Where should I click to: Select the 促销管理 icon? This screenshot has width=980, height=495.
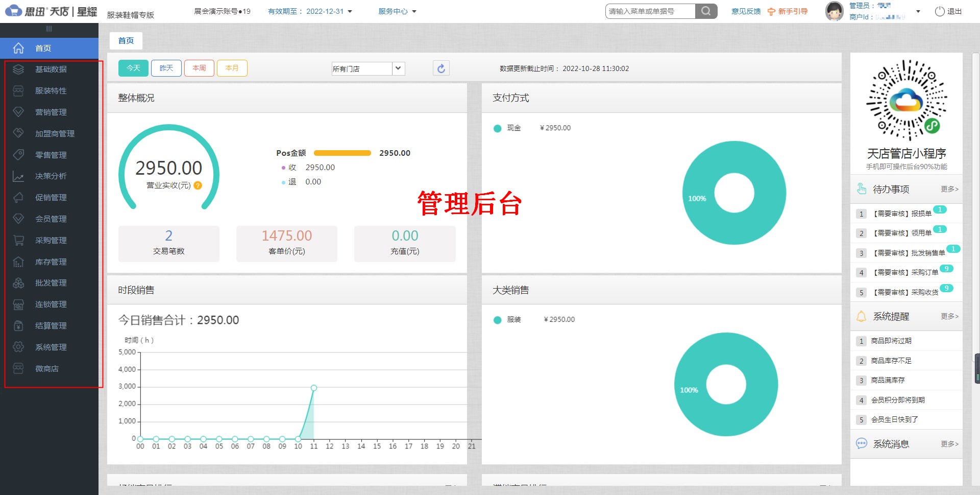click(x=18, y=197)
